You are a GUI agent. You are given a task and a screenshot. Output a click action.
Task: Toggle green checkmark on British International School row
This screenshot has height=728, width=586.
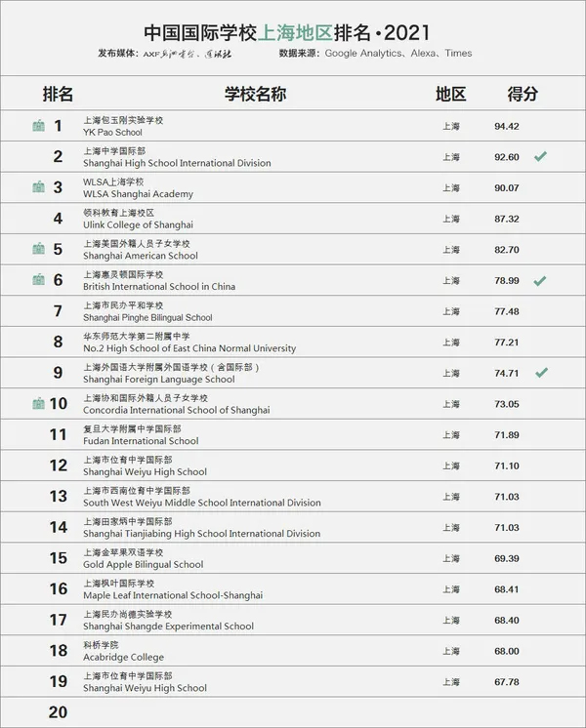pyautogui.click(x=540, y=280)
